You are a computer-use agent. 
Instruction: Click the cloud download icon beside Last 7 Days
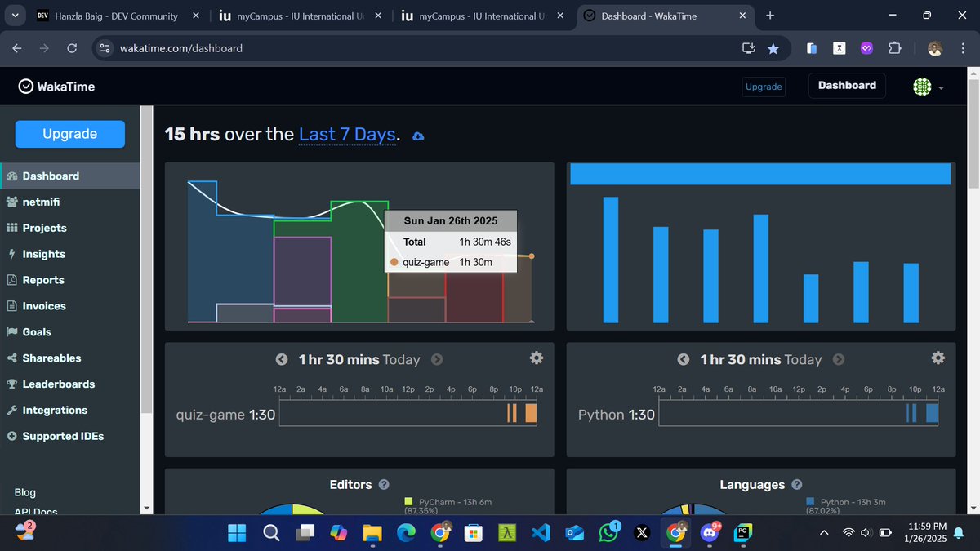418,136
